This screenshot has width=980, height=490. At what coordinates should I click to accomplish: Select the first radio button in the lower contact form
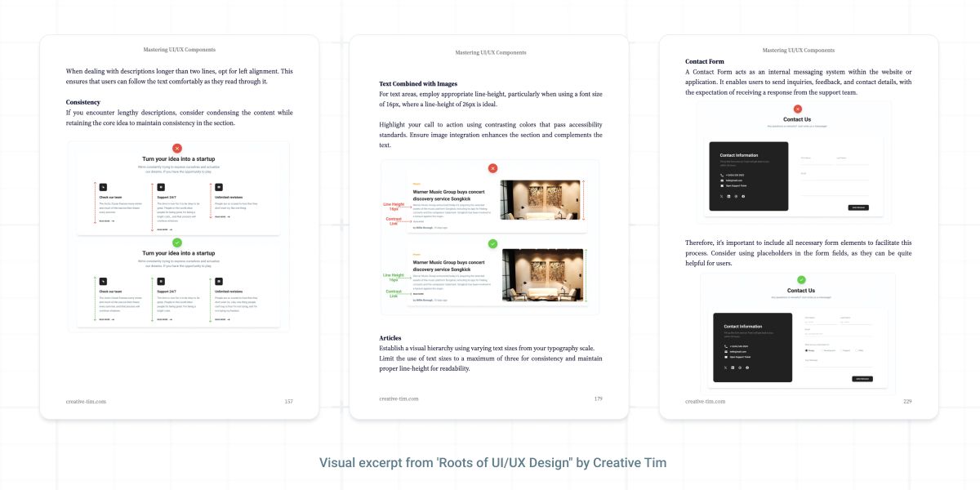tap(806, 350)
